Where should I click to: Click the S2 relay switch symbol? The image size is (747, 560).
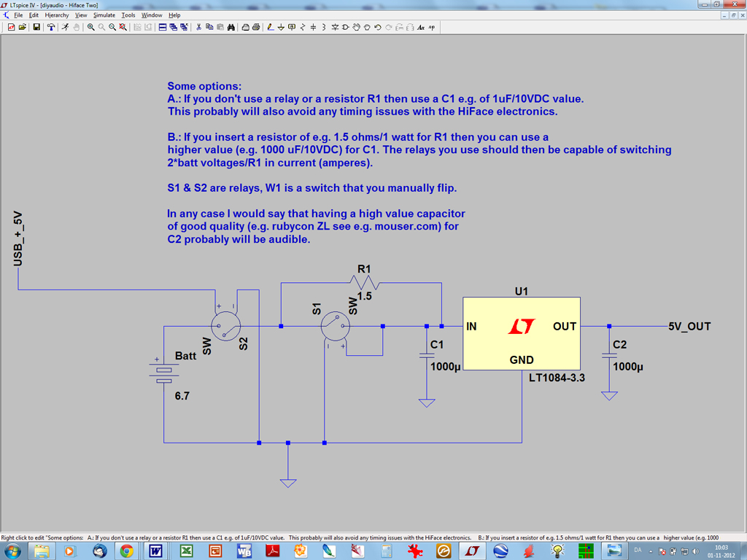[226, 326]
